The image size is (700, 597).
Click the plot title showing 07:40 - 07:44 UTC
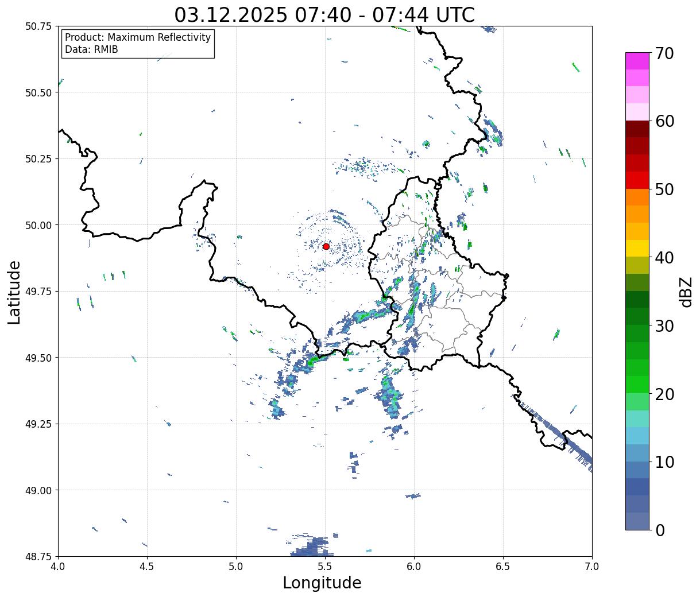click(324, 14)
